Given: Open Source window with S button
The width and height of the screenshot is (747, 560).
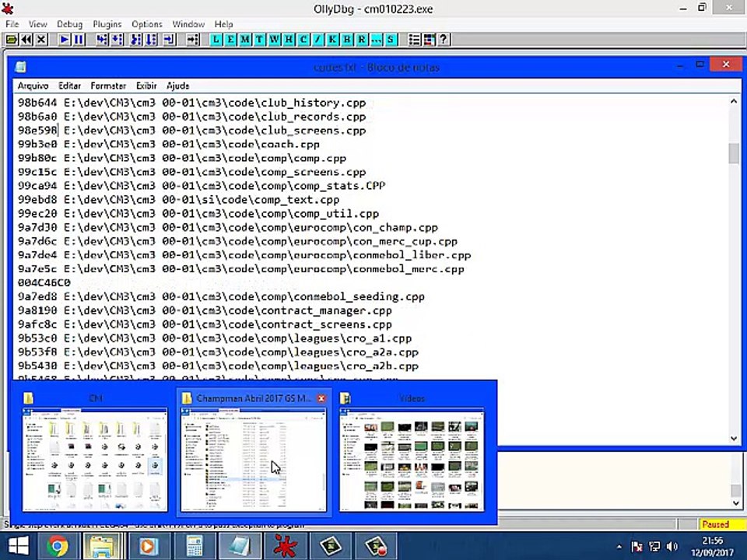Looking at the screenshot, I should 391,40.
